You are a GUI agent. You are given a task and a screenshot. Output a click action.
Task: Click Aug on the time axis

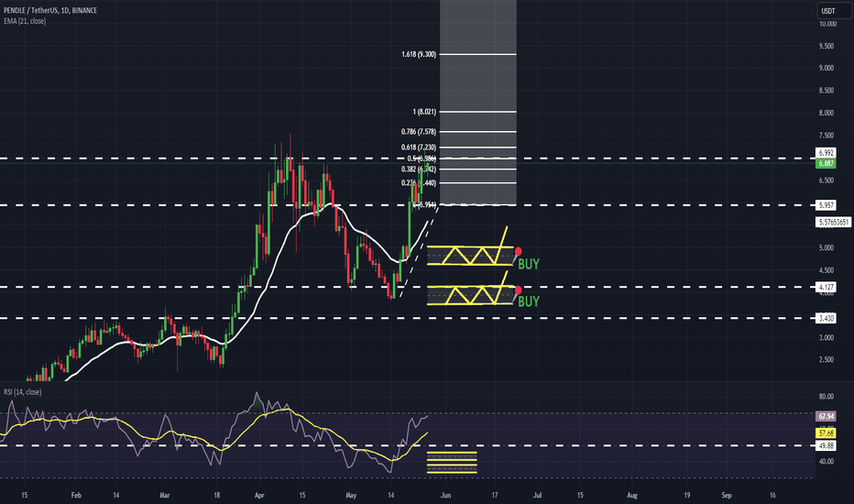tap(631, 495)
